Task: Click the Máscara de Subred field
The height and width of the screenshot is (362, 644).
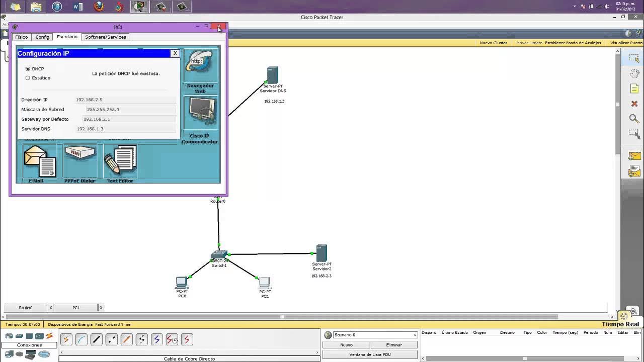Action: [x=131, y=109]
